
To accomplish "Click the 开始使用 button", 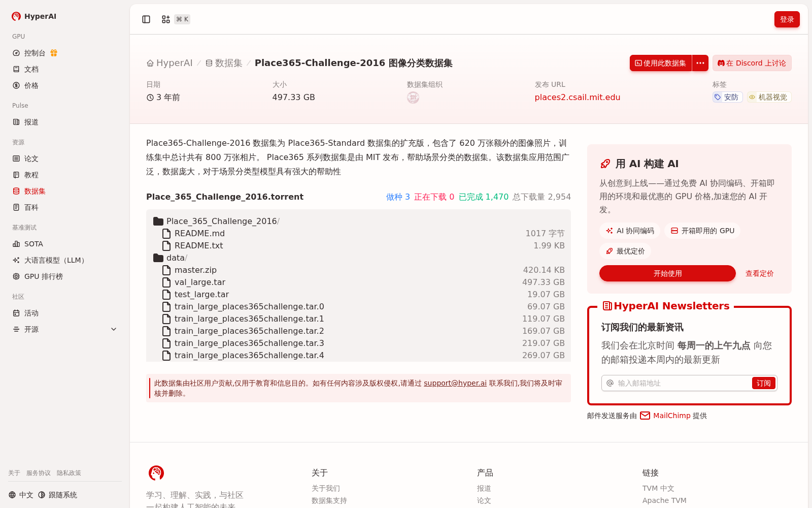I will tap(667, 273).
